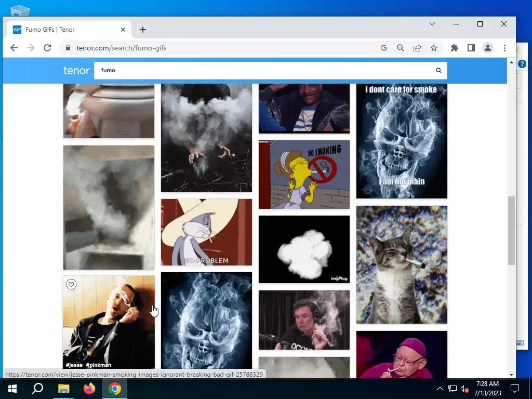The height and width of the screenshot is (399, 532).
Task: Open the old man in purple cap GIF
Action: coord(402,354)
